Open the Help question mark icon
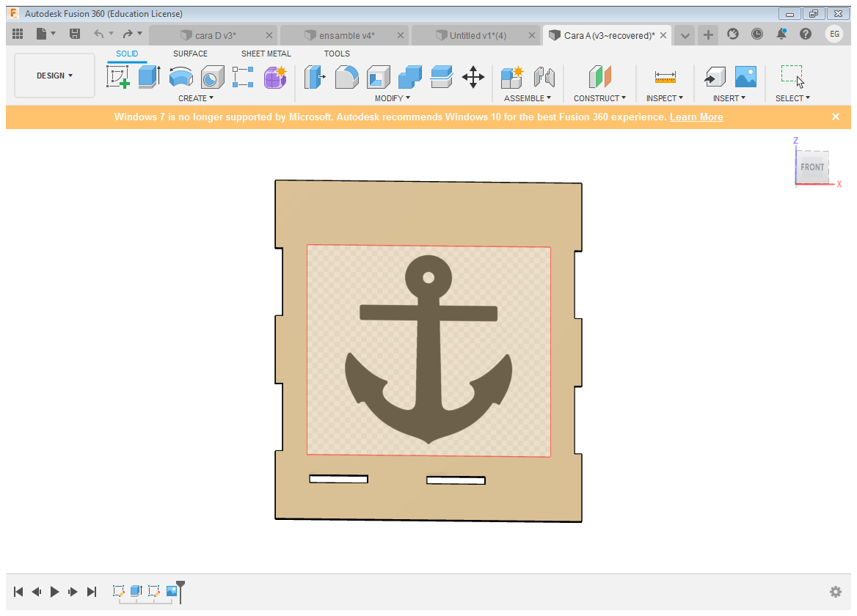857x616 pixels. point(806,34)
